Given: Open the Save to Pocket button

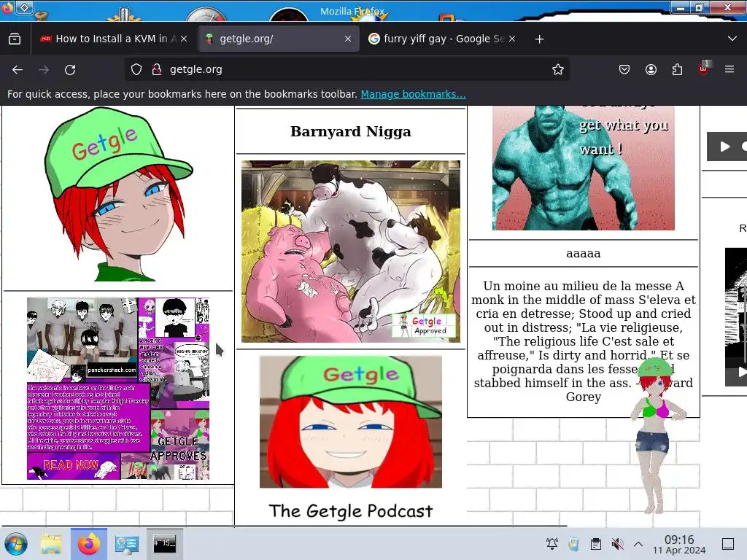Looking at the screenshot, I should coord(624,69).
